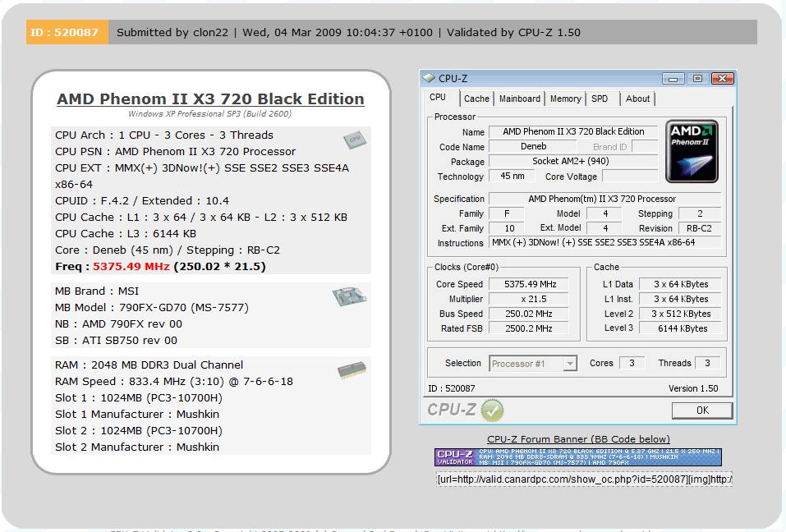Open the About tab

637,99
